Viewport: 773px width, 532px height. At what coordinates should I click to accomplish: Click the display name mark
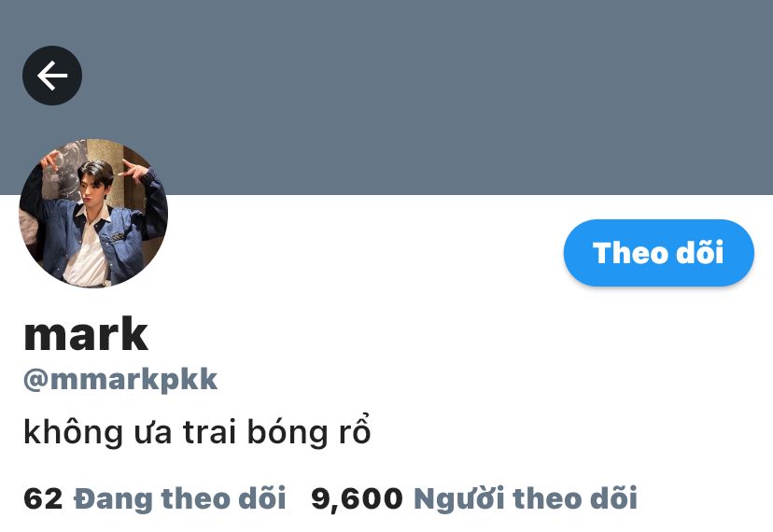coord(86,334)
